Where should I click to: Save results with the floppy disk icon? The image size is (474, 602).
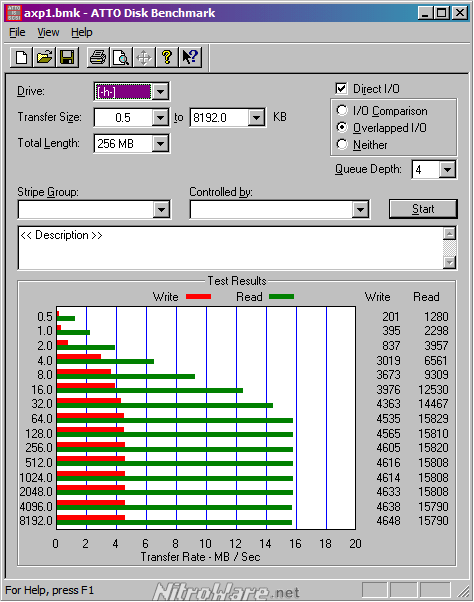point(67,58)
